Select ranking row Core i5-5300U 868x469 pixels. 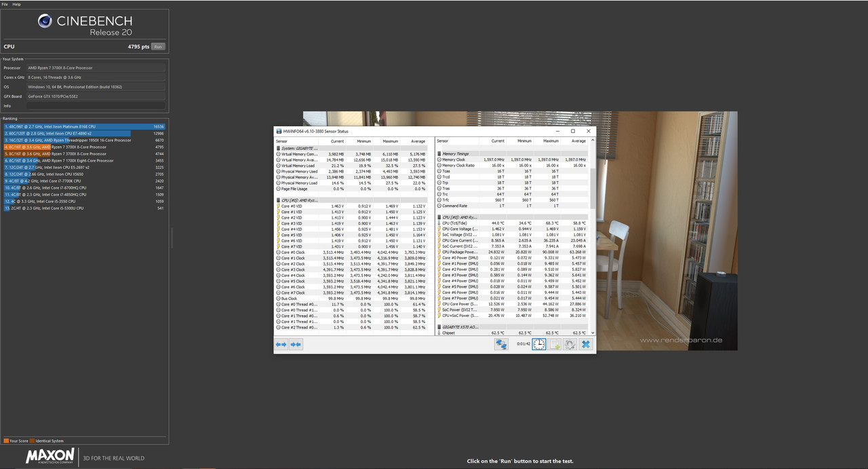coord(85,208)
